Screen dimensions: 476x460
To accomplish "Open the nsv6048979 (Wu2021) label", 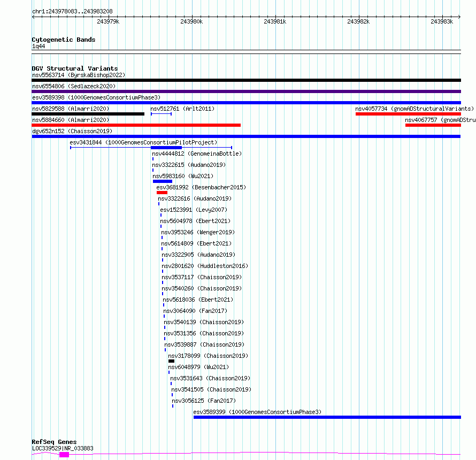I will click(x=198, y=367).
